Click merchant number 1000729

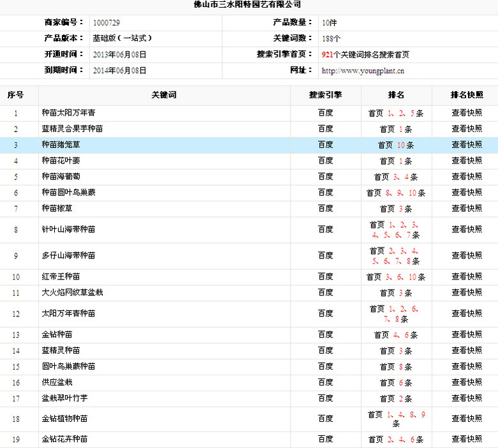click(107, 23)
